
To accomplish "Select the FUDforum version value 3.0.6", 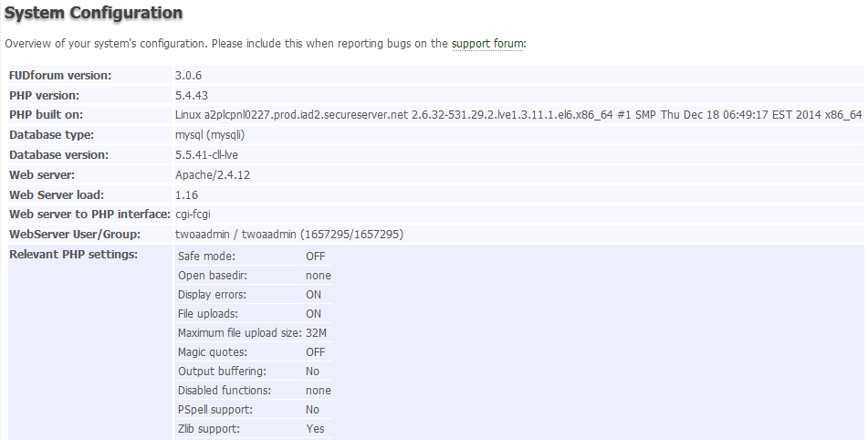I will point(188,75).
